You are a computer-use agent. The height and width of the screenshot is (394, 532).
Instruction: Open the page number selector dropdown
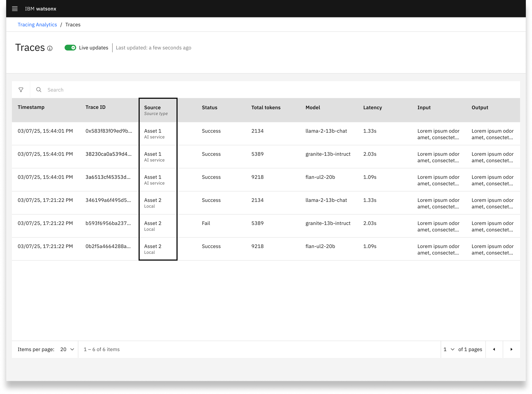click(x=449, y=350)
